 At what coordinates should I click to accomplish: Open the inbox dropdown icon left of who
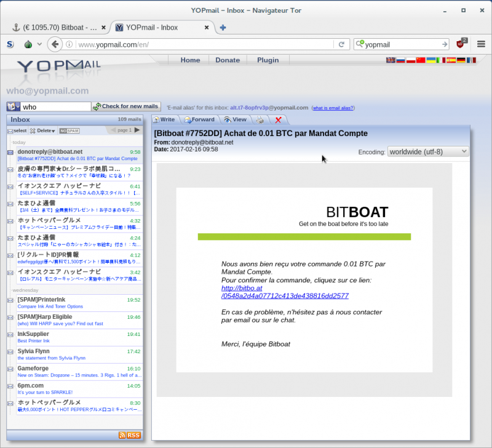pos(13,106)
